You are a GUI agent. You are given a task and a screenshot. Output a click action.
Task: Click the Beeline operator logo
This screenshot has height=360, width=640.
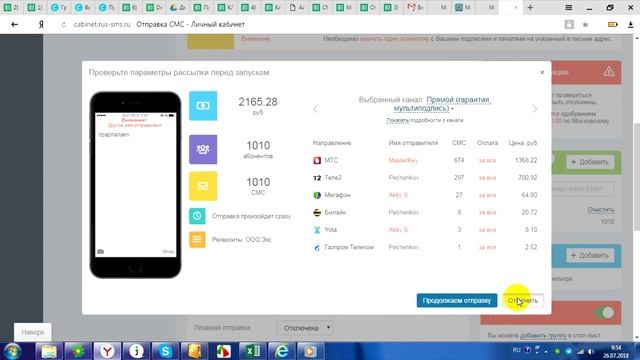point(317,213)
